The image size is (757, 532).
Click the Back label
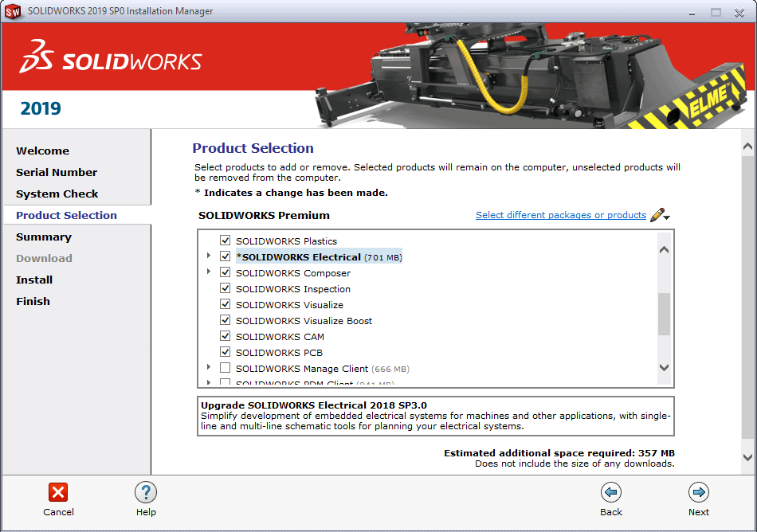coord(611,512)
